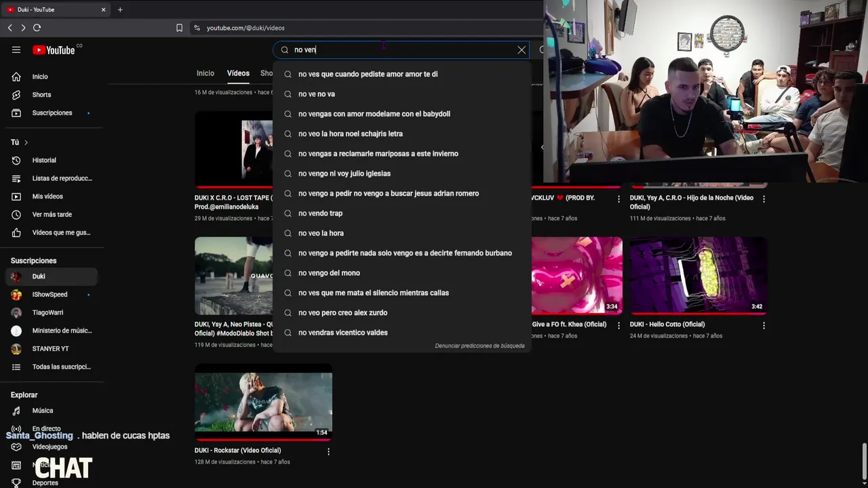Screen dimensions: 868x488
Task: Open Give a FO ft. Khea video thumbnail
Action: pyautogui.click(x=577, y=276)
